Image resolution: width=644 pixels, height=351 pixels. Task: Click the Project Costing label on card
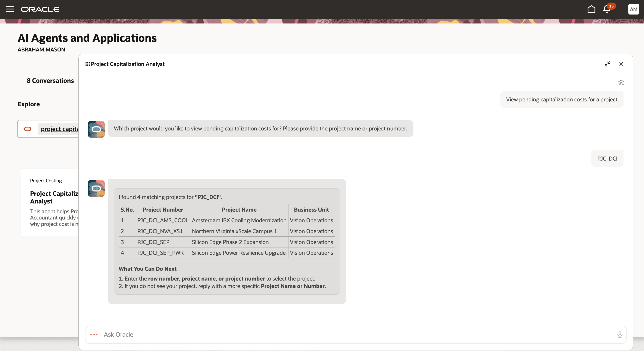46,181
